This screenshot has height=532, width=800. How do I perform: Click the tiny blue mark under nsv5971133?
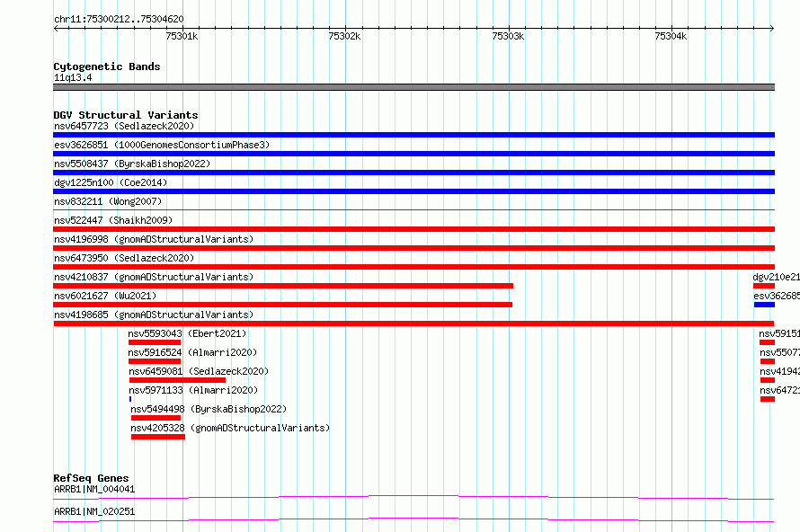[130, 399]
